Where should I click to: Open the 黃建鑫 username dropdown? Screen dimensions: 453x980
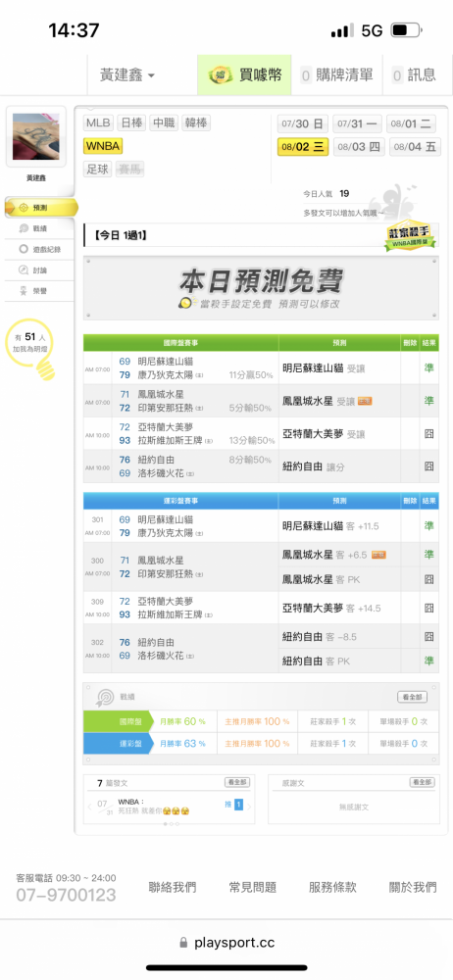click(x=127, y=75)
